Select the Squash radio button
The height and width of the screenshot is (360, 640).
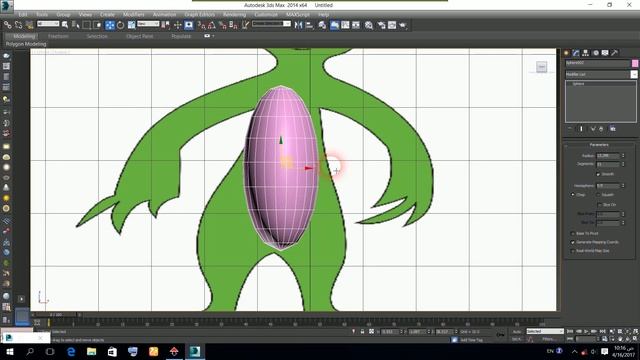[598, 195]
